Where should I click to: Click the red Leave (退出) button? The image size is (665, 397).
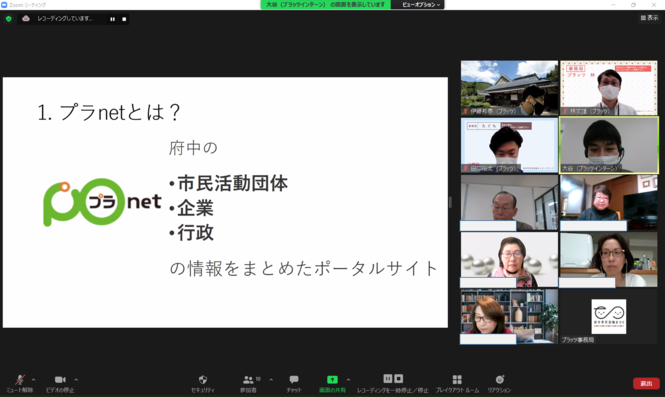pos(646,383)
